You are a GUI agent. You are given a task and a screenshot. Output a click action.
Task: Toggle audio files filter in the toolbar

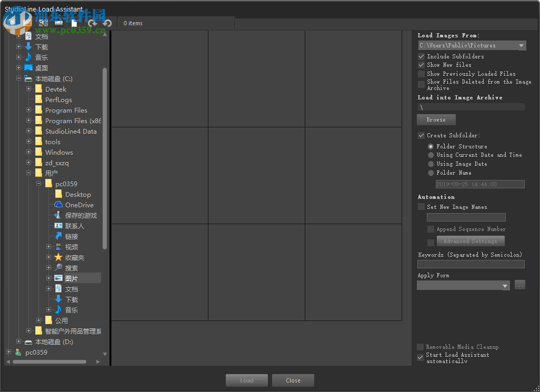(x=43, y=23)
